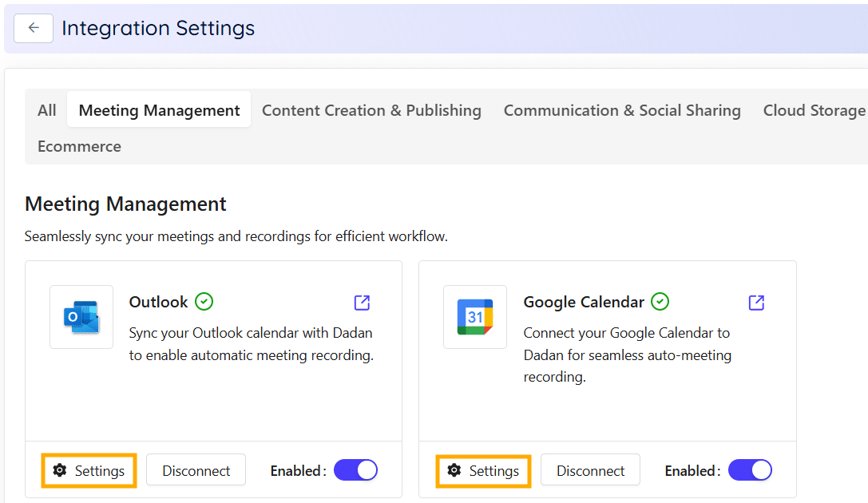Switch to the All tab

[46, 109]
